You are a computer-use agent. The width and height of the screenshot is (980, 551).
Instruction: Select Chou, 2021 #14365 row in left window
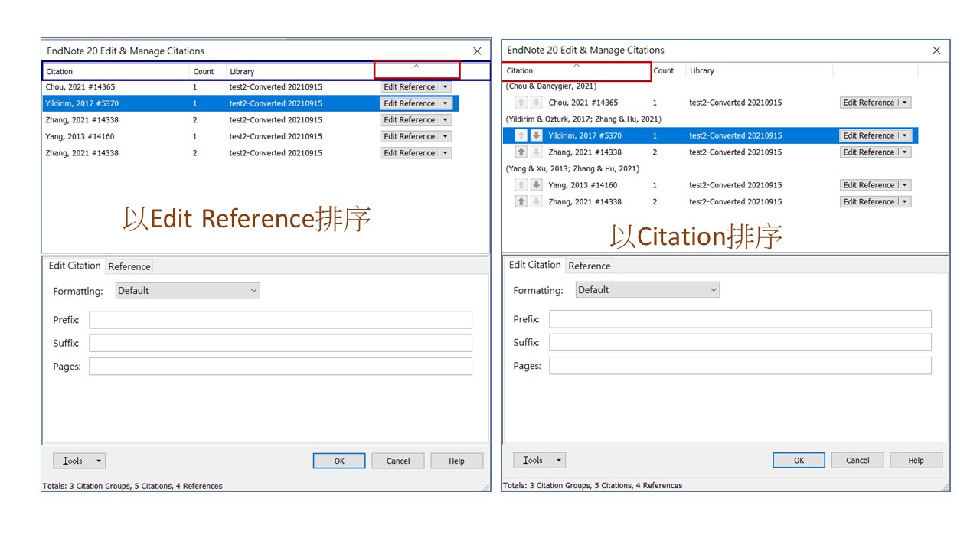250,87
